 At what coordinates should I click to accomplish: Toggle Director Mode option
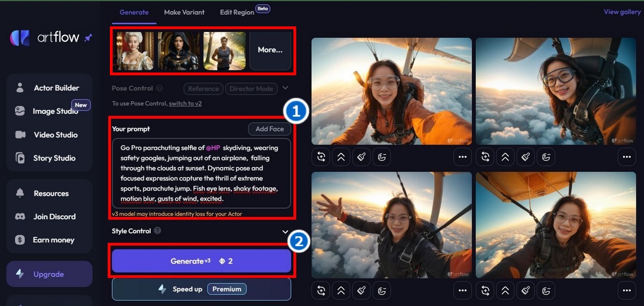coord(251,88)
